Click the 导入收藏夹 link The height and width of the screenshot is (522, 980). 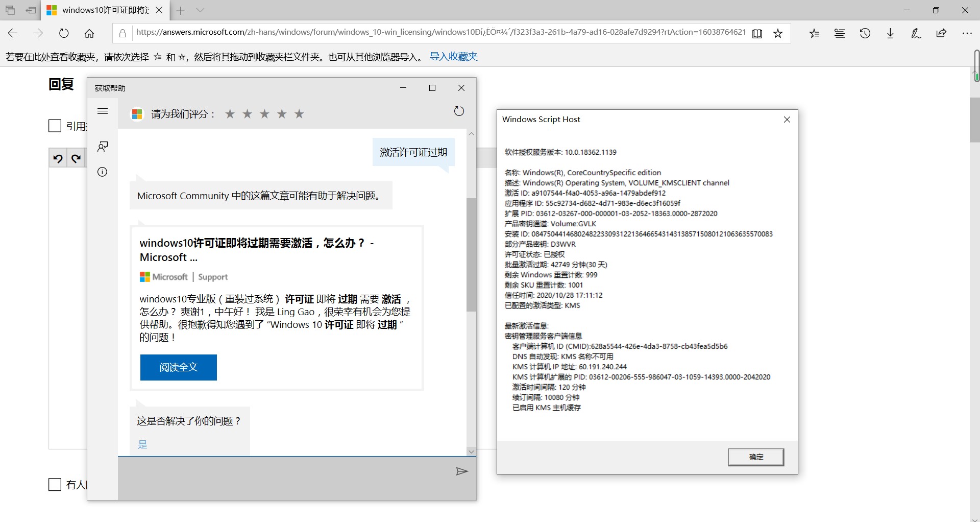[454, 57]
